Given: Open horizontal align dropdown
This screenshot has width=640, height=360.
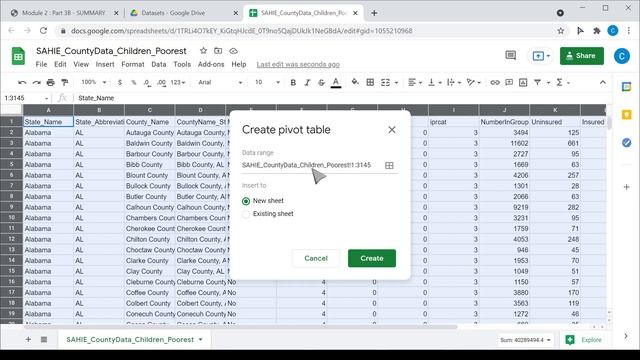Looking at the screenshot, I should click(415, 82).
